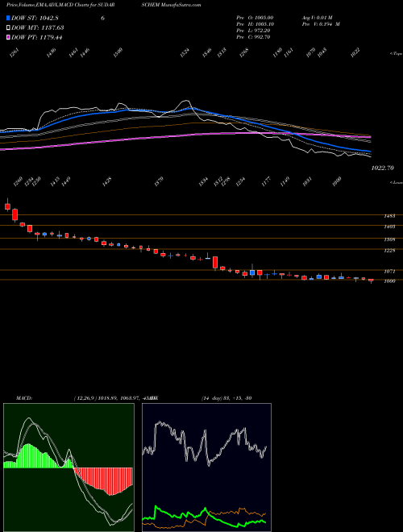Click the white DOW MT legend swatch

[x=8, y=28]
